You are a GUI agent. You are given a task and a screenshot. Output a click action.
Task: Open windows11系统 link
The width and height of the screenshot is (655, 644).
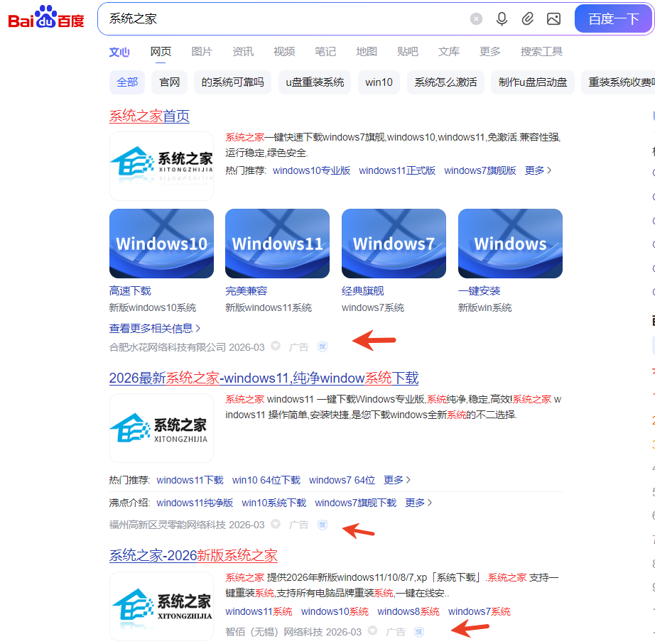coord(259,611)
